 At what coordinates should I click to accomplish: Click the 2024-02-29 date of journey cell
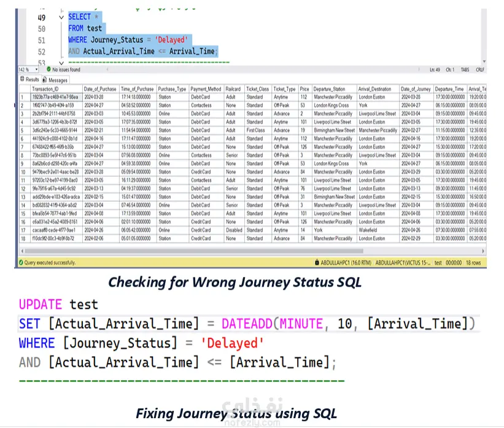(416, 239)
